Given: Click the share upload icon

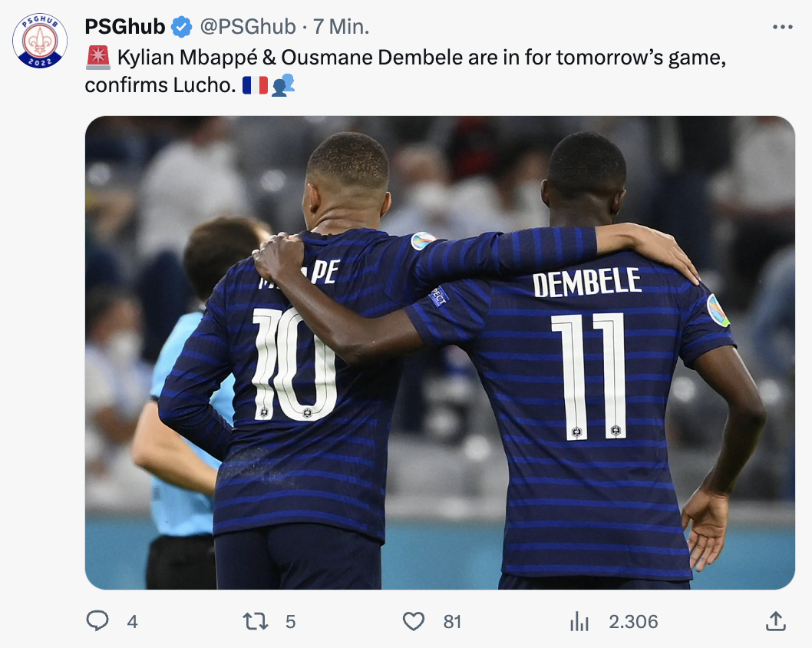Looking at the screenshot, I should click(x=776, y=621).
